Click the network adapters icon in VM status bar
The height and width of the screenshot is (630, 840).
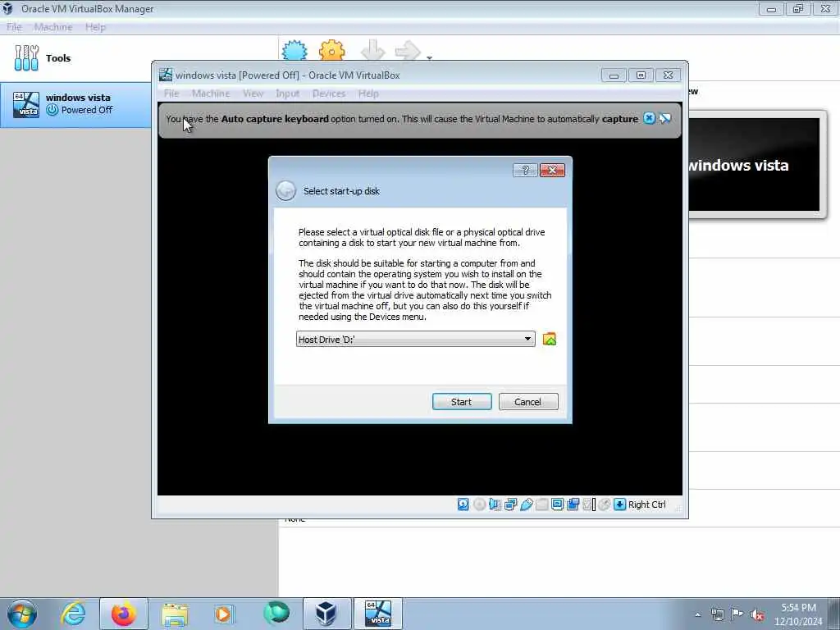tap(510, 504)
